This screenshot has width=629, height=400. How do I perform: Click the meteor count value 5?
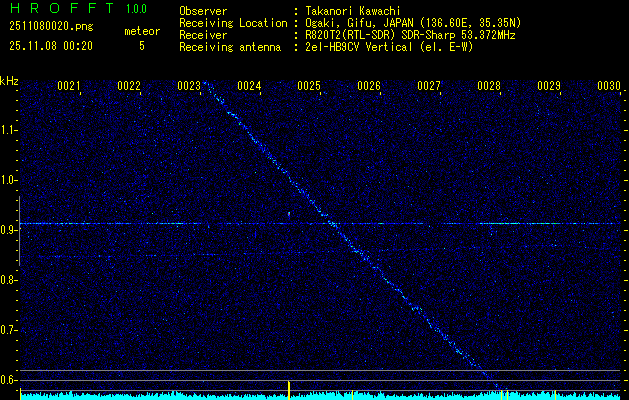click(141, 45)
